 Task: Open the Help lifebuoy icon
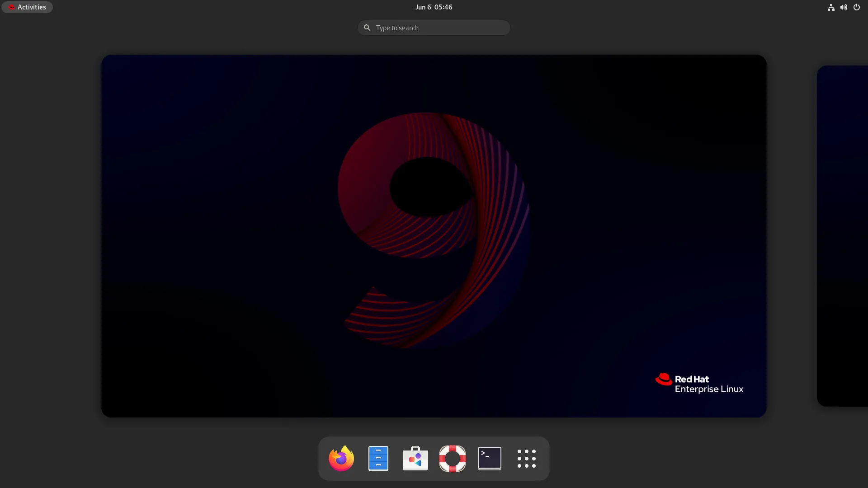(452, 458)
